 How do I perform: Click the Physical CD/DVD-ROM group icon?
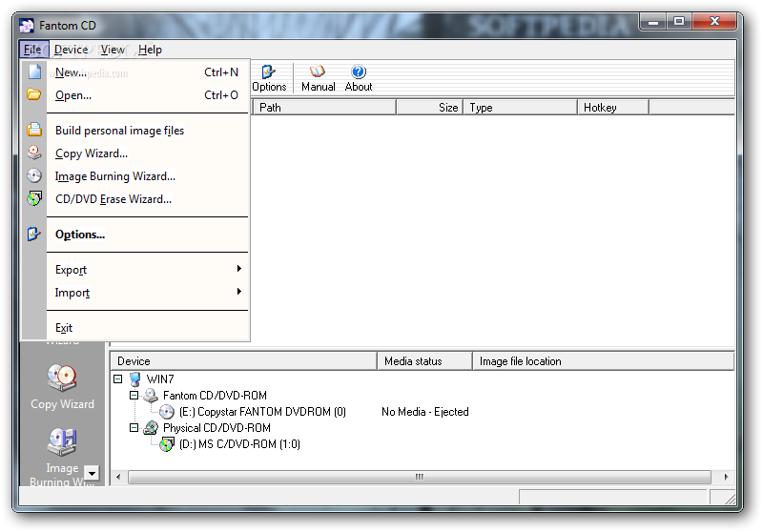151,428
